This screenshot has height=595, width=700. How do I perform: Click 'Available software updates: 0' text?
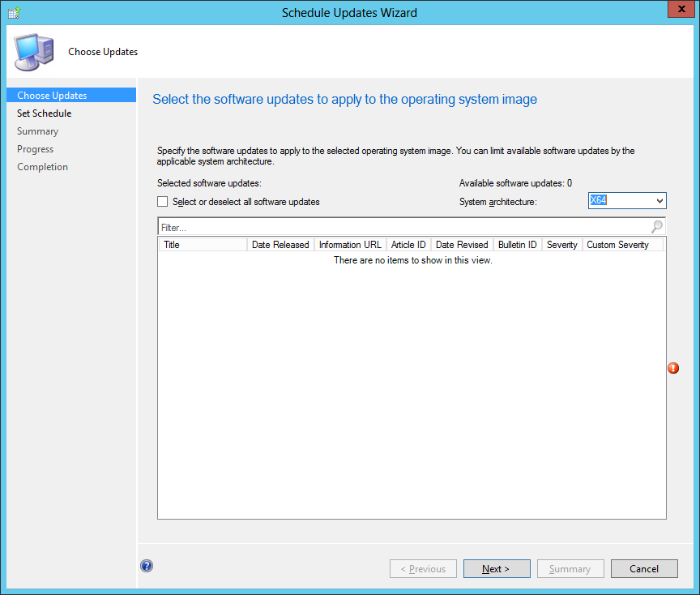[x=515, y=183]
